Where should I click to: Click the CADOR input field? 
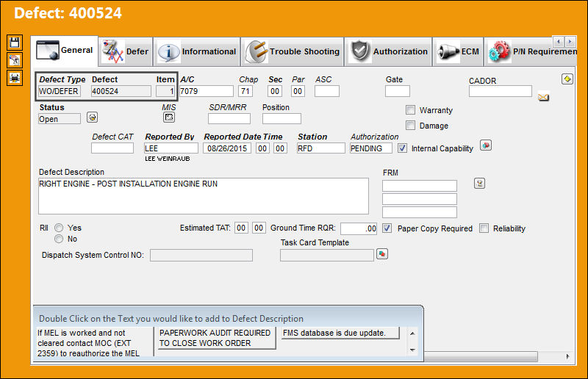click(501, 91)
